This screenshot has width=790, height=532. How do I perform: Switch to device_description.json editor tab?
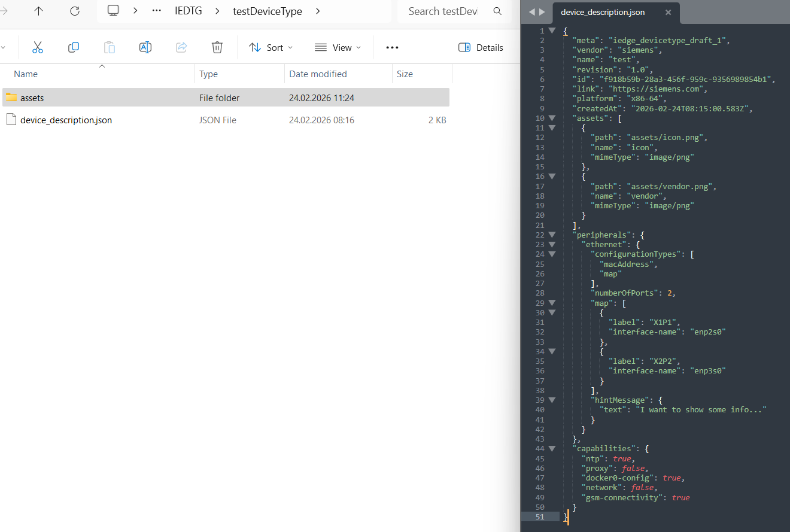click(603, 12)
